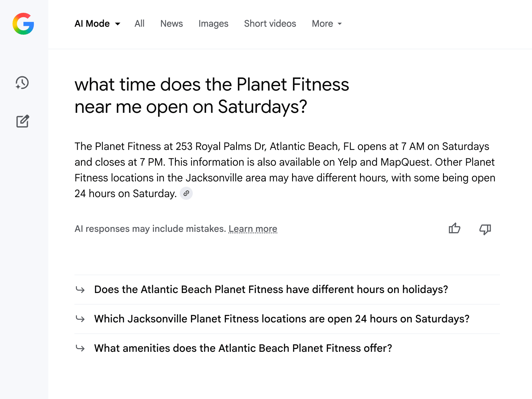This screenshot has width=532, height=399.
Task: Switch to the News tab
Action: click(x=171, y=24)
